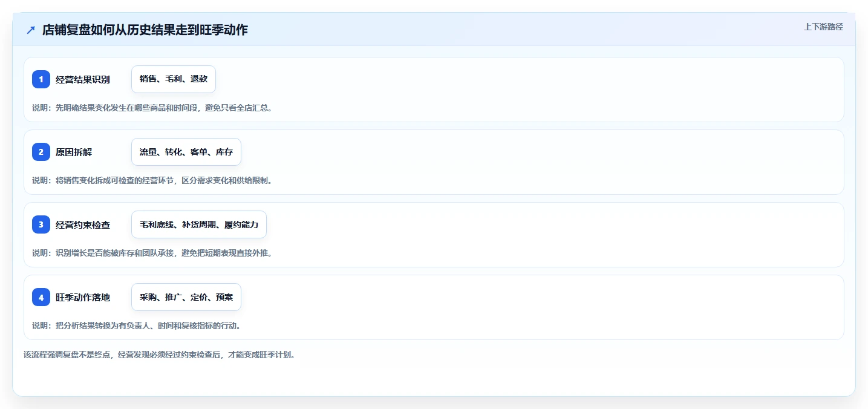Select step number 3 badge
The image size is (868, 409).
(41, 224)
